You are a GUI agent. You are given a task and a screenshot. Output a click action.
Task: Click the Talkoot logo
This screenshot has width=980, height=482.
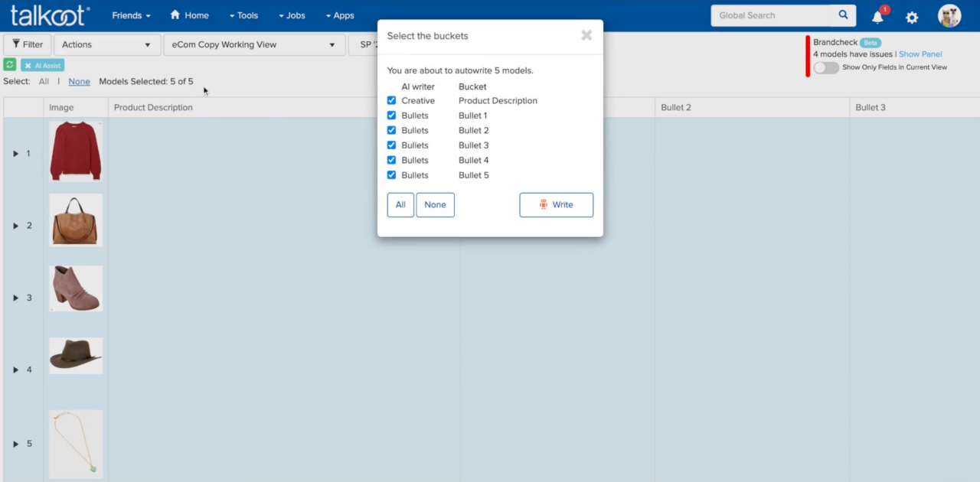50,15
